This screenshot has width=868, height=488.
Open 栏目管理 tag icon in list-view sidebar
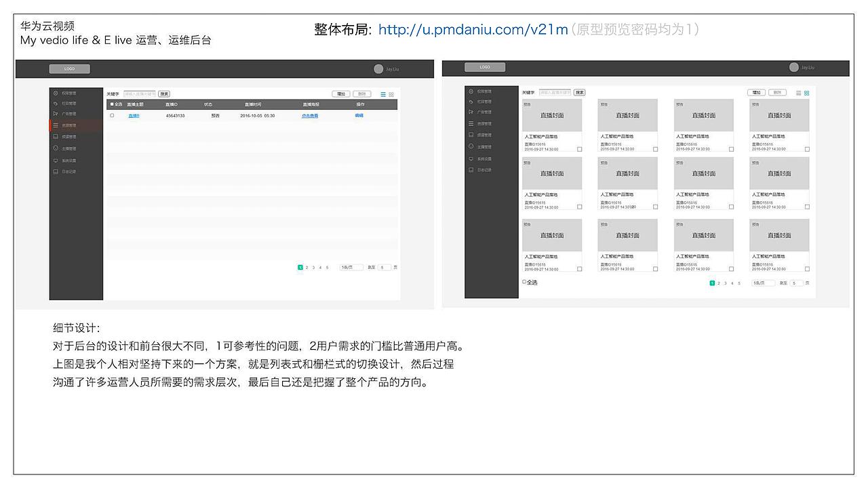(55, 103)
